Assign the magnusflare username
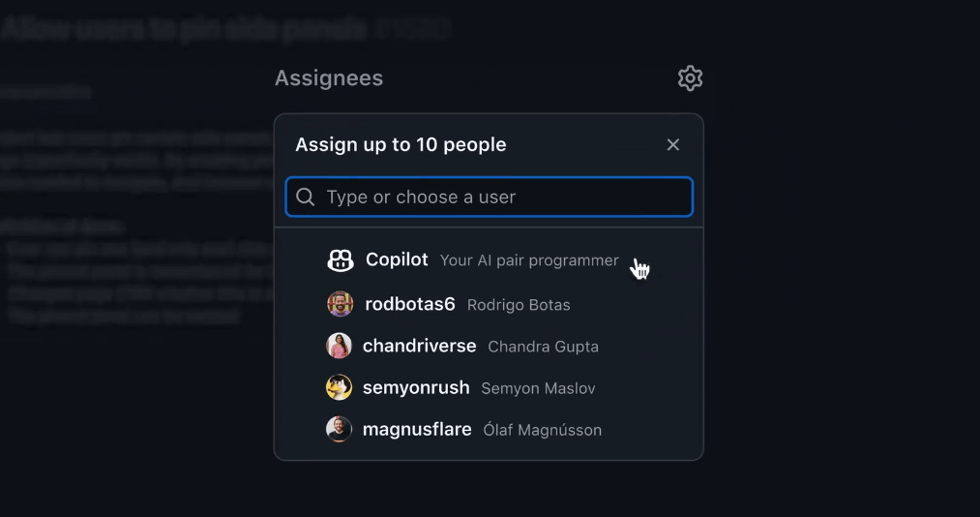This screenshot has width=980, height=517. [417, 429]
